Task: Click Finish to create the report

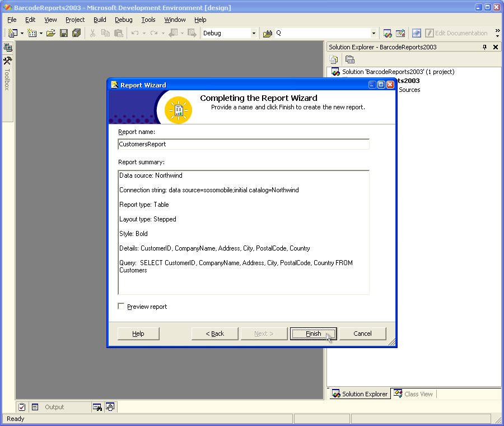Action: click(313, 334)
